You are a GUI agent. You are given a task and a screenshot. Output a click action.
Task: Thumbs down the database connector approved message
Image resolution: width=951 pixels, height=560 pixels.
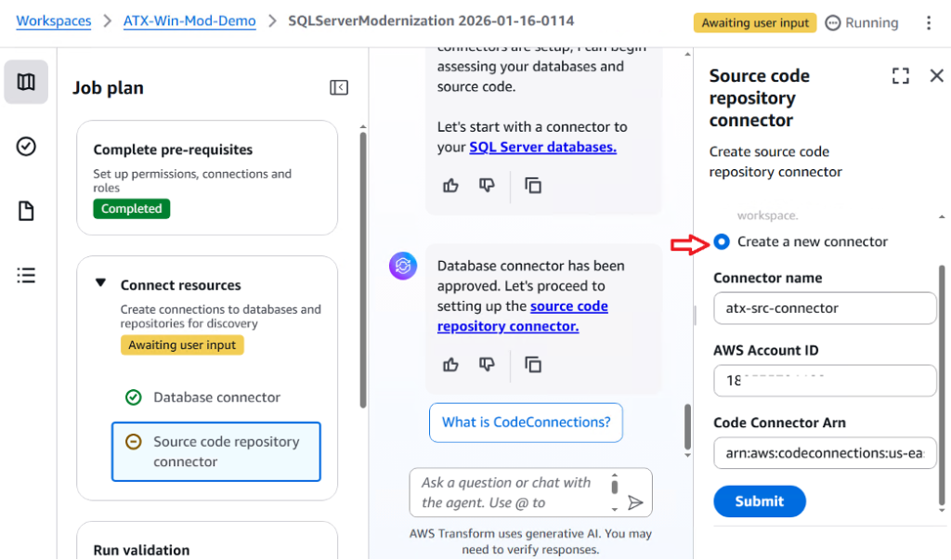tap(487, 364)
